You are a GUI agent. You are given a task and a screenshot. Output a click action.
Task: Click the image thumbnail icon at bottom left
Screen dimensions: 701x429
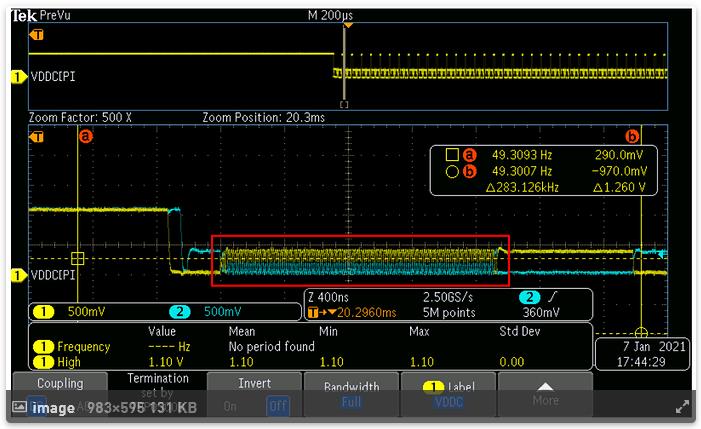19,407
